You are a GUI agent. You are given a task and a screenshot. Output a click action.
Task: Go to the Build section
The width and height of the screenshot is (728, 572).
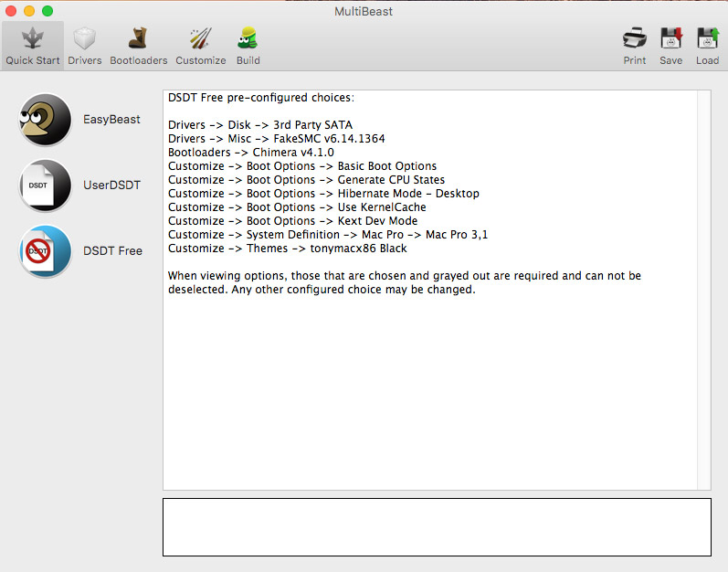[x=248, y=47]
